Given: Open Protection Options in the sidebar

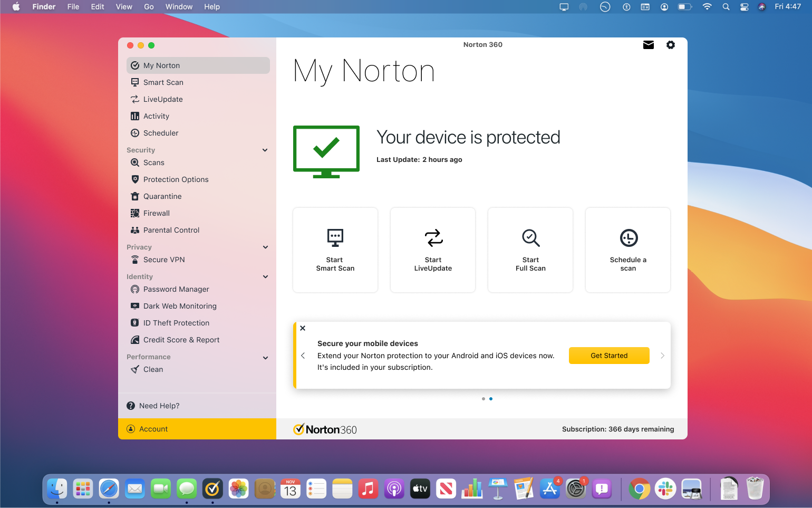Looking at the screenshot, I should (198, 179).
